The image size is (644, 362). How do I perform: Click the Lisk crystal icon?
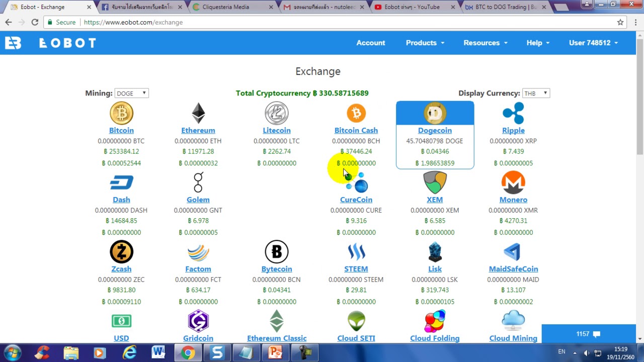coord(435,252)
